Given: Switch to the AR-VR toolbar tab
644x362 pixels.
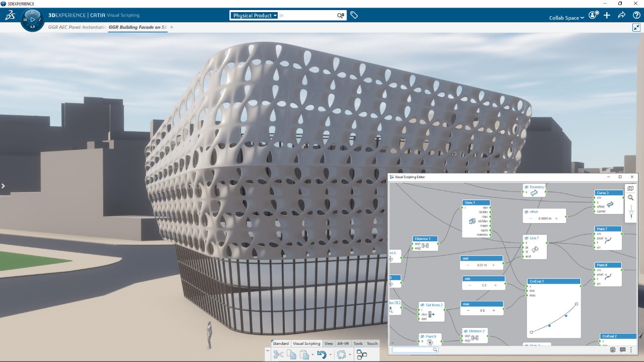Looking at the screenshot, I should pos(343,343).
